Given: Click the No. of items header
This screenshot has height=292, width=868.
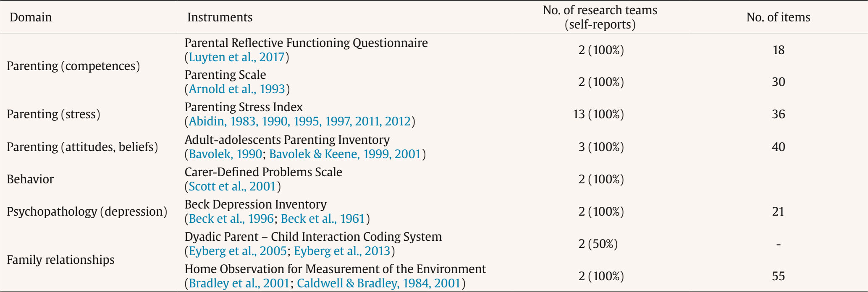Looking at the screenshot, I should click(778, 17).
